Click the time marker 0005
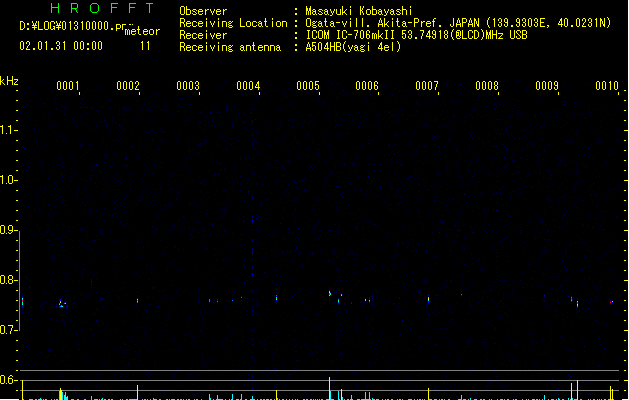Viewport: 629px width, 400px height. (308, 86)
